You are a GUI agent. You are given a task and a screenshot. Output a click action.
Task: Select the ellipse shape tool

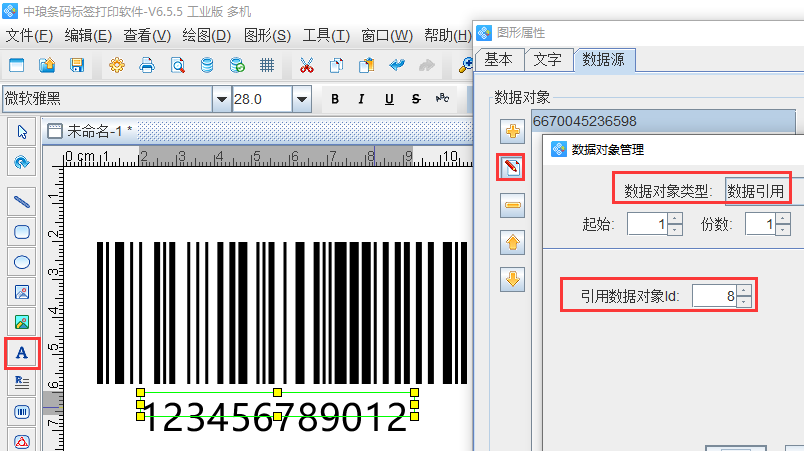[22, 263]
